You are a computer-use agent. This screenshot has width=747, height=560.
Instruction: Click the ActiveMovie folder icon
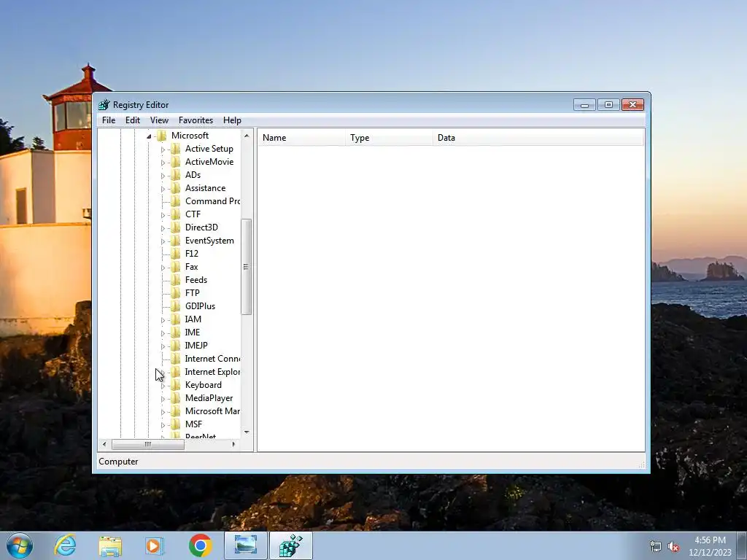coord(176,162)
